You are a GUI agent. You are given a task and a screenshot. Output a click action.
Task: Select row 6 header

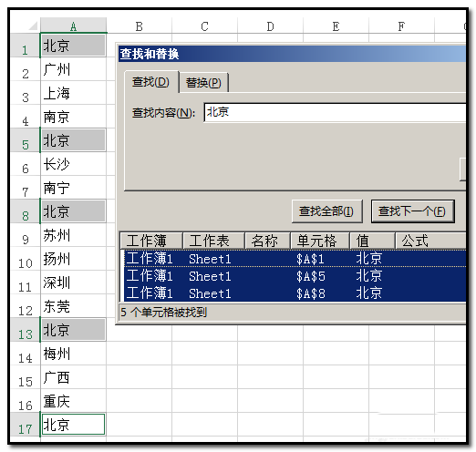26,164
